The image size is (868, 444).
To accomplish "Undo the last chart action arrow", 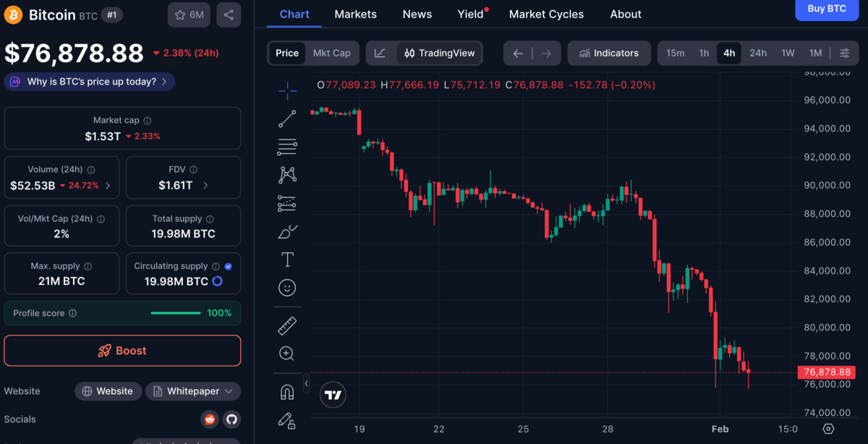I will (518, 53).
